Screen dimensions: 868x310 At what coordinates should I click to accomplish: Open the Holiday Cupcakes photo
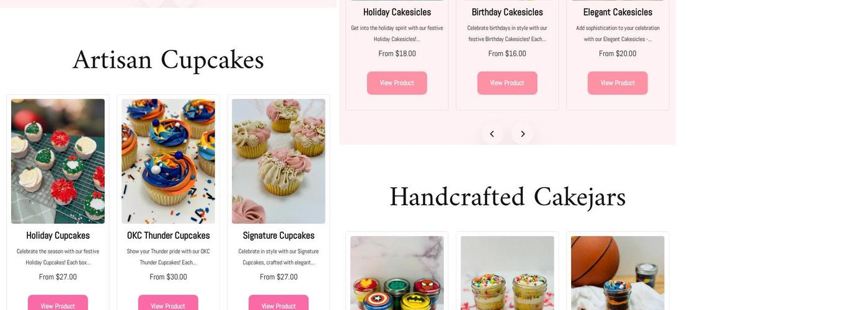tap(58, 161)
